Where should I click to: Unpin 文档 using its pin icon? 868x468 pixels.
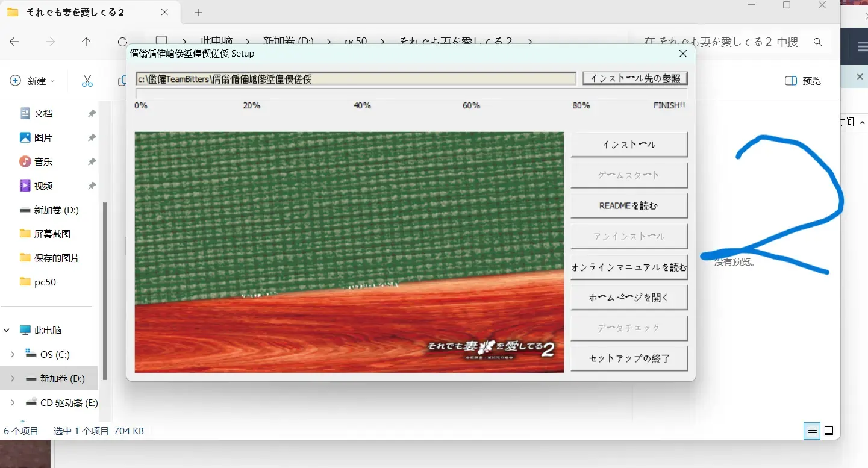point(92,113)
